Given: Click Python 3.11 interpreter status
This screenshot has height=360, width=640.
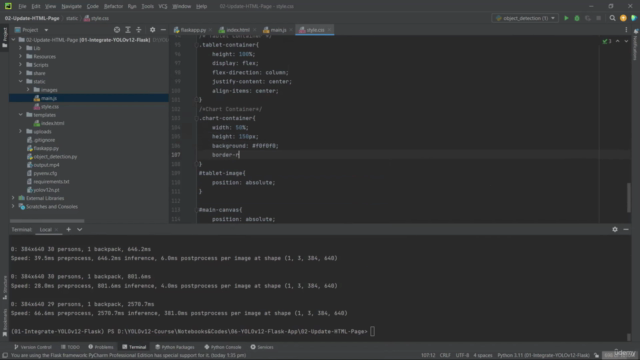Looking at the screenshot, I should [543, 355].
